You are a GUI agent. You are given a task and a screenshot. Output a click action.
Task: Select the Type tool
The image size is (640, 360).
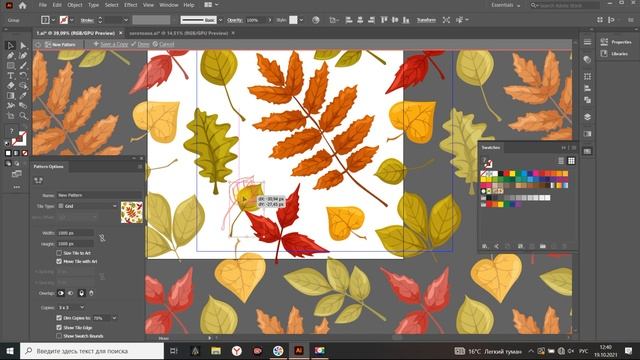click(x=11, y=76)
